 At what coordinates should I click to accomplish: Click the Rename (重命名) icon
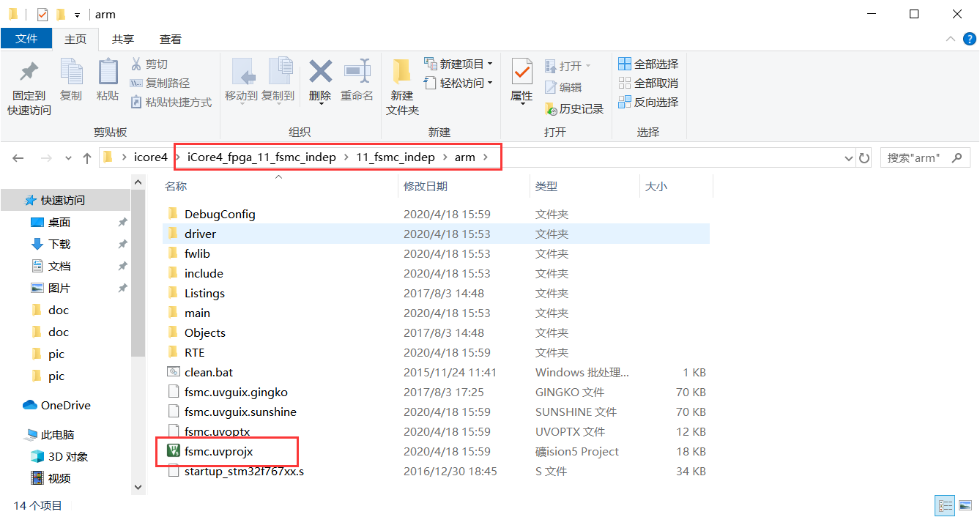pyautogui.click(x=357, y=73)
